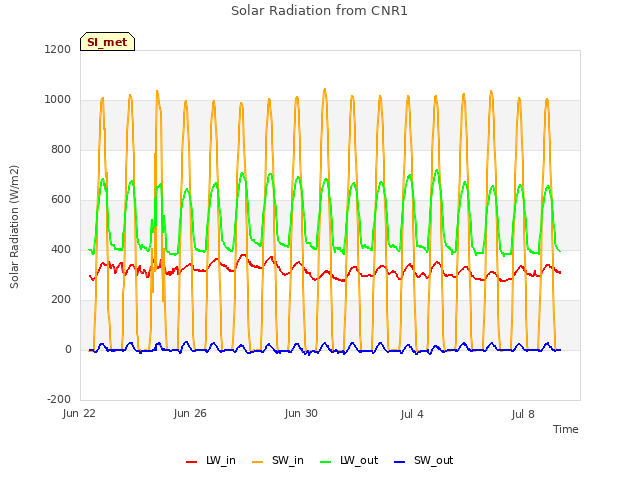Click the red LW_in legend swatch
Image resolution: width=640 pixels, height=480 pixels.
(191, 462)
